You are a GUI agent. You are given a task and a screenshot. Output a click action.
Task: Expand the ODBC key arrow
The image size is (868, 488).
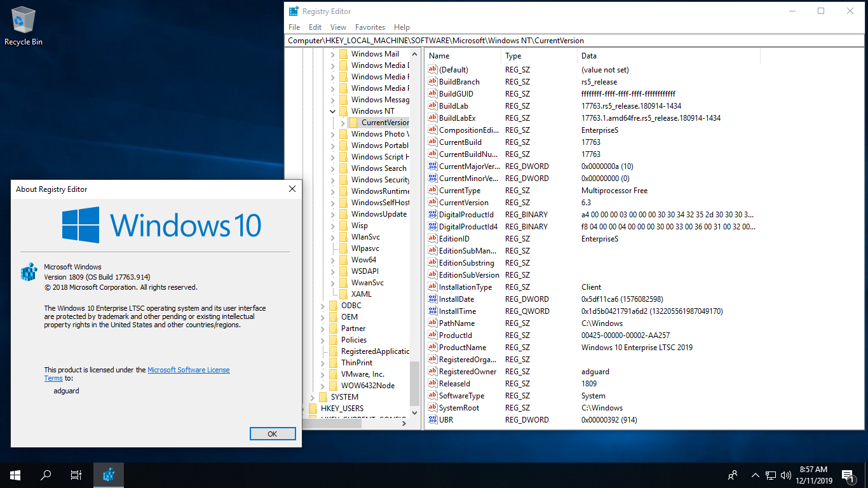pyautogui.click(x=322, y=306)
